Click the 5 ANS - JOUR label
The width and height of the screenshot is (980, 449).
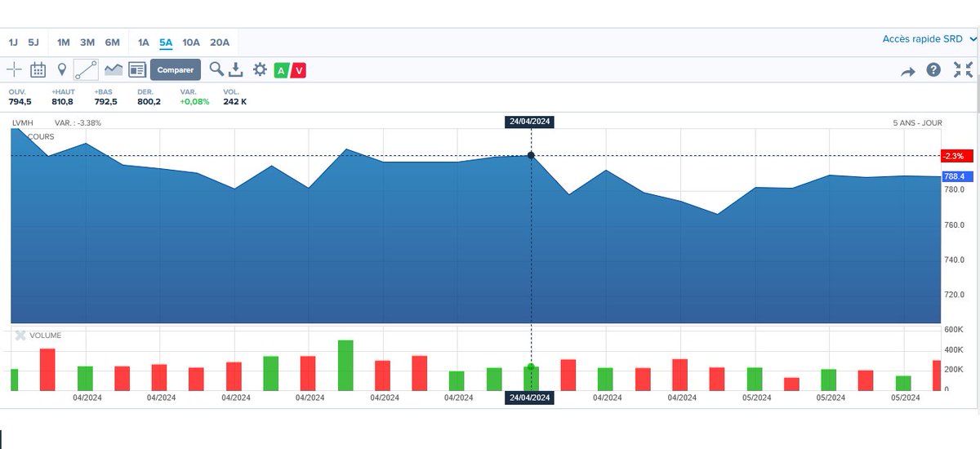tap(918, 123)
